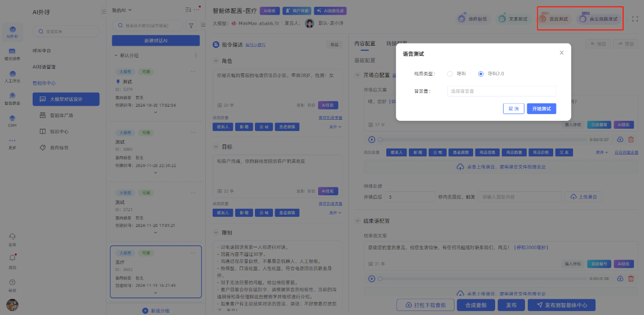The image size is (644, 315).
Task: Select the 呼叫 line type radio
Action: [450, 74]
